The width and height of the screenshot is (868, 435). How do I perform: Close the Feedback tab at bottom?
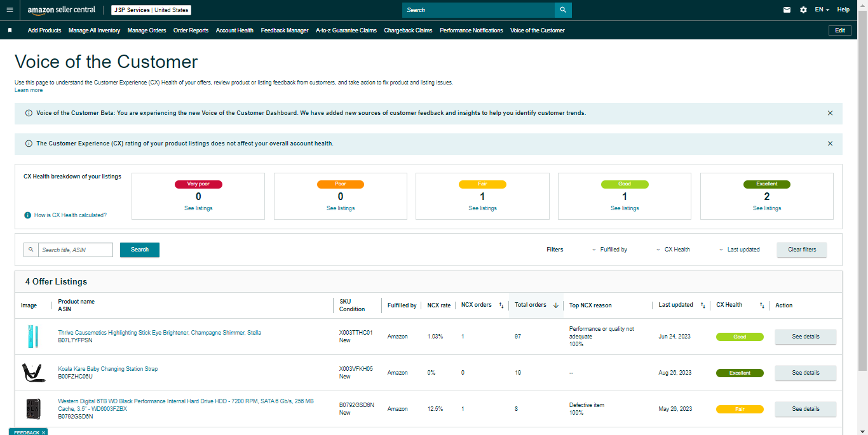point(43,432)
